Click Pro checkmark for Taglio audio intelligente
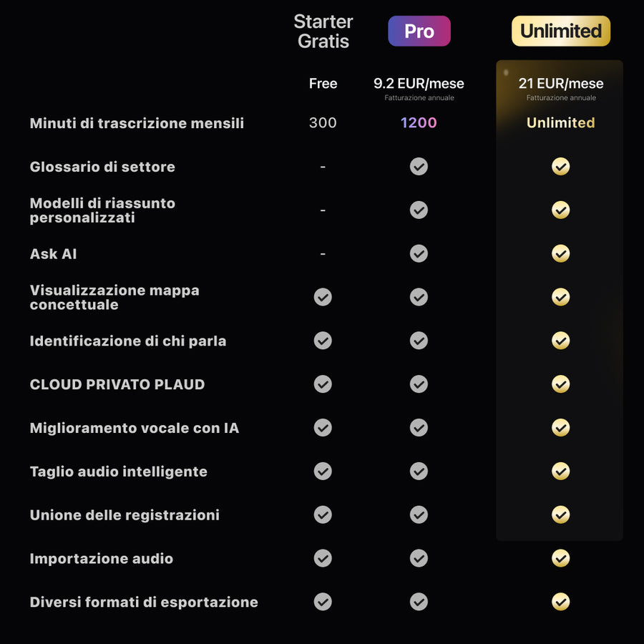 pos(419,472)
